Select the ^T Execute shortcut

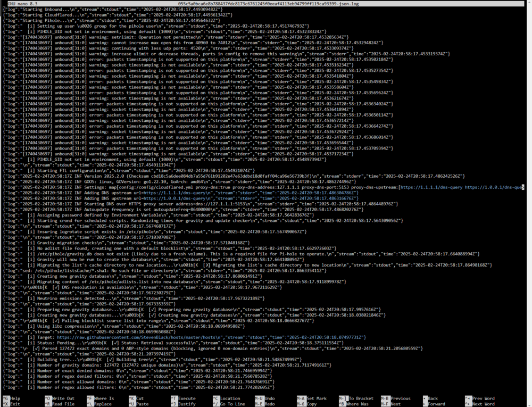(x=184, y=398)
